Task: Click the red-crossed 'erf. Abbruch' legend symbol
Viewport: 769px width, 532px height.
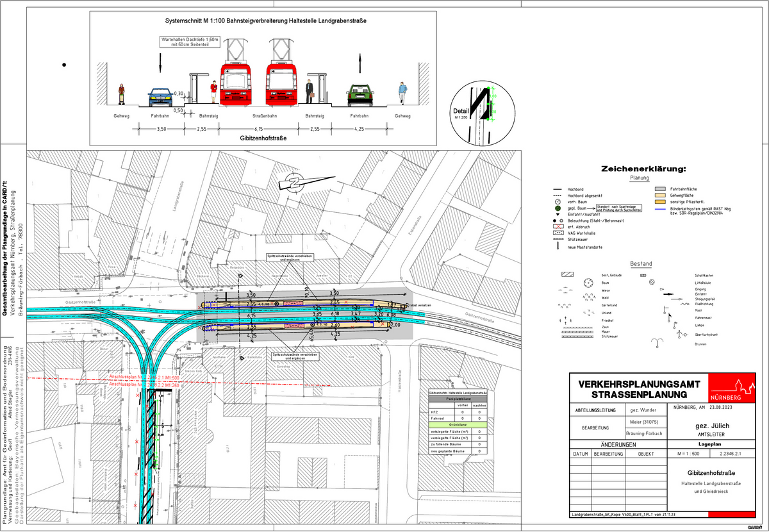Action: 558,226
